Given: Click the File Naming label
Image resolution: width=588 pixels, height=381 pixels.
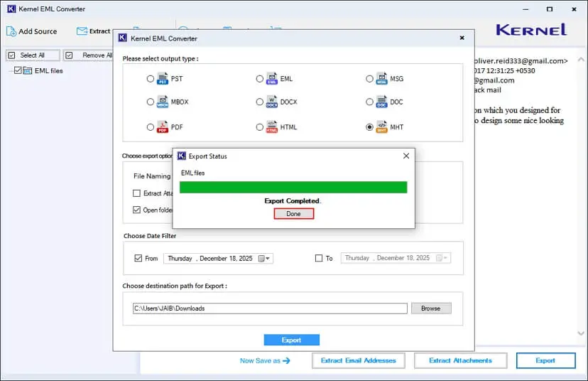Looking at the screenshot, I should pos(152,176).
